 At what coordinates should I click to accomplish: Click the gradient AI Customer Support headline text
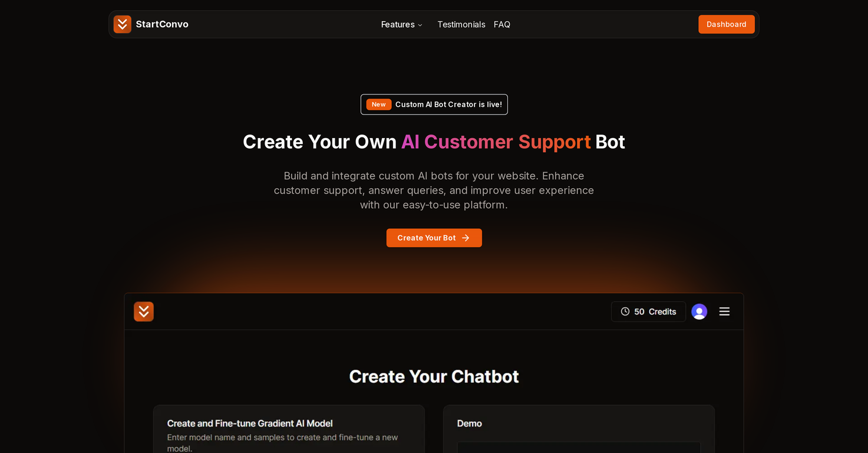pos(496,142)
